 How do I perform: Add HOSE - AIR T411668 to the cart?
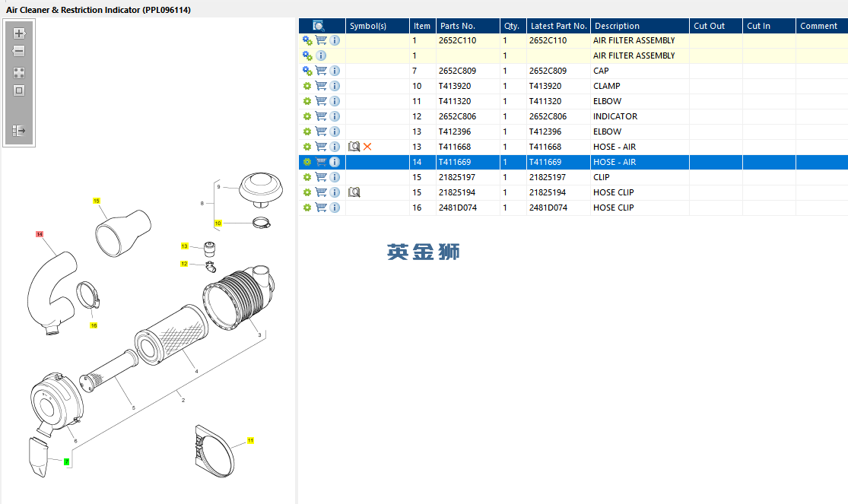pos(321,146)
